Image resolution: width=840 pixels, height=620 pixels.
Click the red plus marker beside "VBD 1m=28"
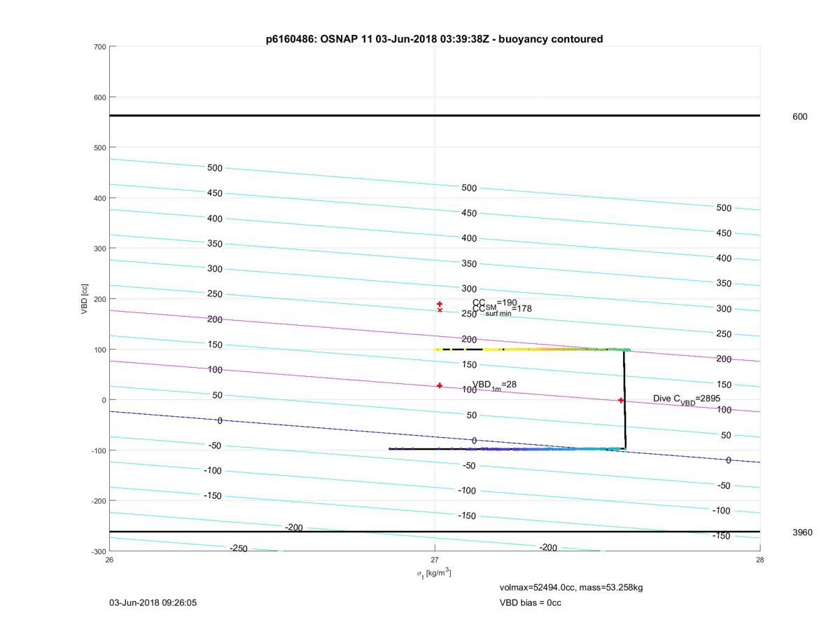[440, 386]
